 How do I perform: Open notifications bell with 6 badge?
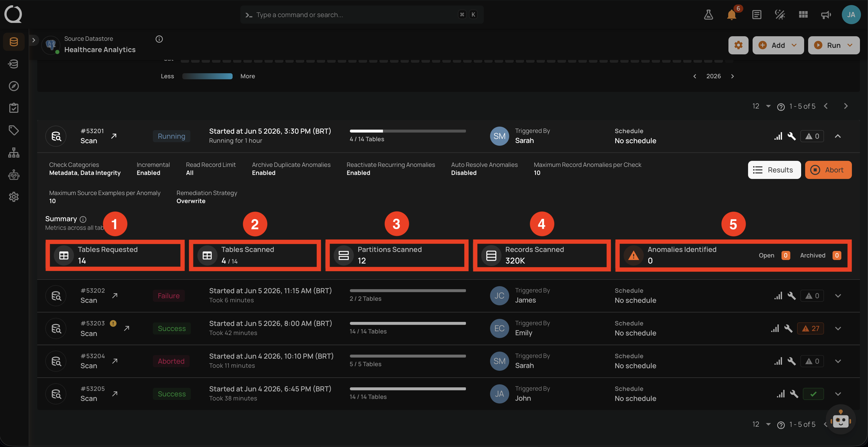(x=731, y=15)
